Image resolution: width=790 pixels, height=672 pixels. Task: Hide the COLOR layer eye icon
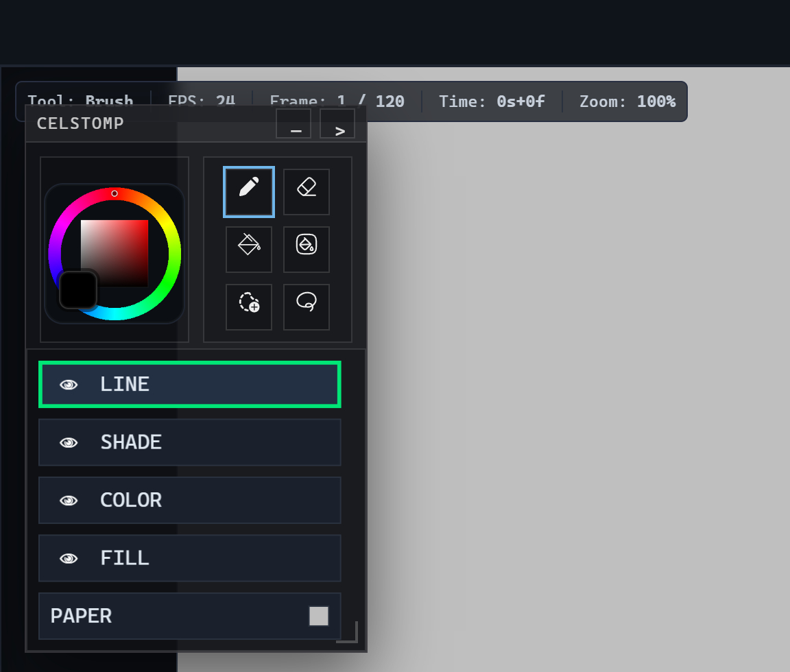pyautogui.click(x=69, y=501)
